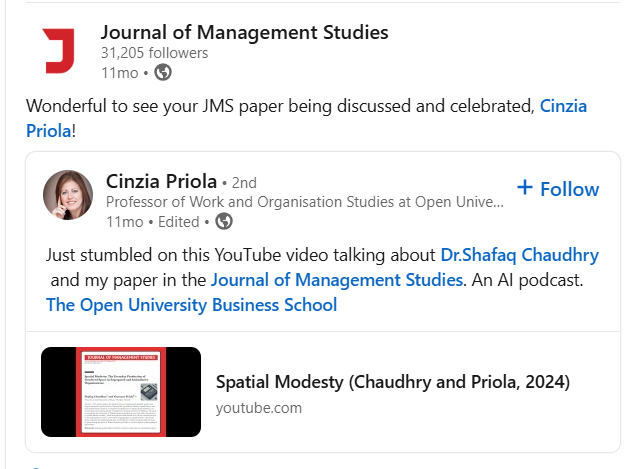View Cinzia Priola's profile photo
634x469 pixels.
68,195
